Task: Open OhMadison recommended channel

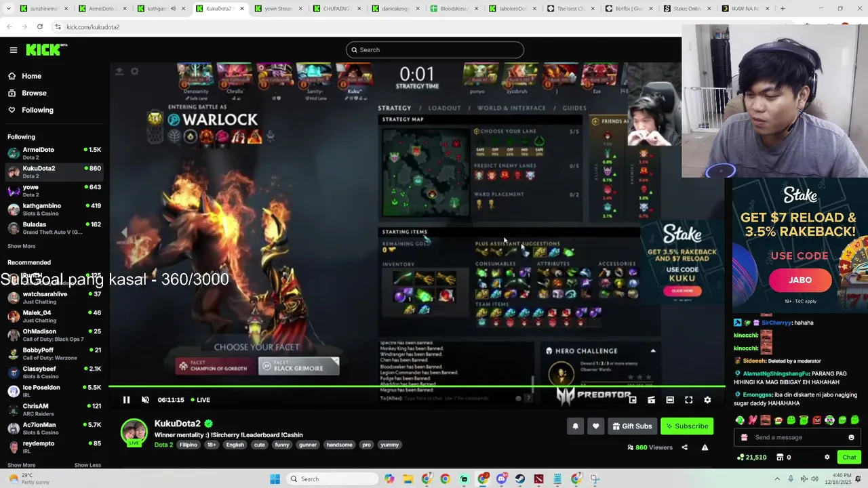Action: click(54, 335)
